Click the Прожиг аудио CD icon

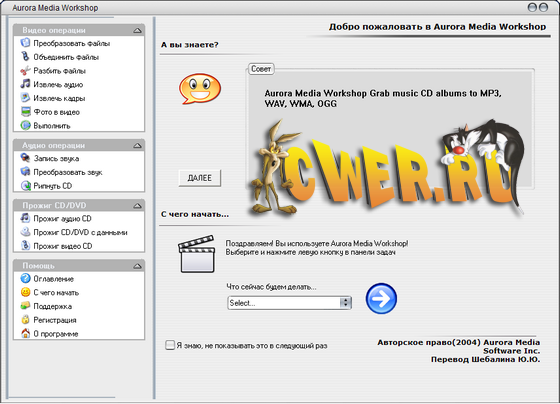coord(25,218)
